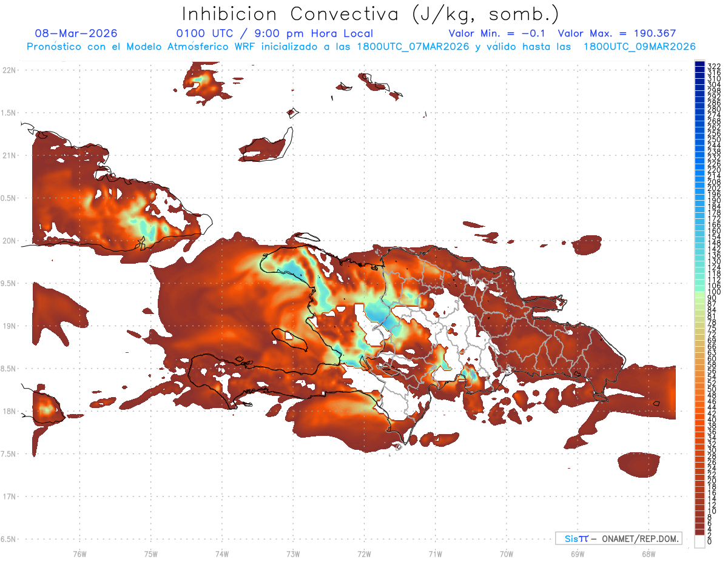Click the 72W longitude label

[364, 554]
